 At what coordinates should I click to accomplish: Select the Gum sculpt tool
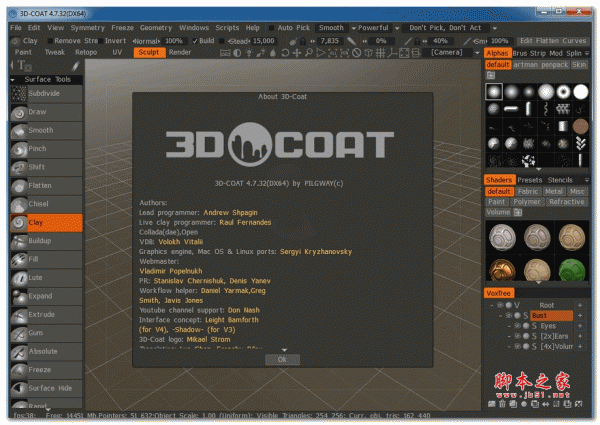pos(46,333)
